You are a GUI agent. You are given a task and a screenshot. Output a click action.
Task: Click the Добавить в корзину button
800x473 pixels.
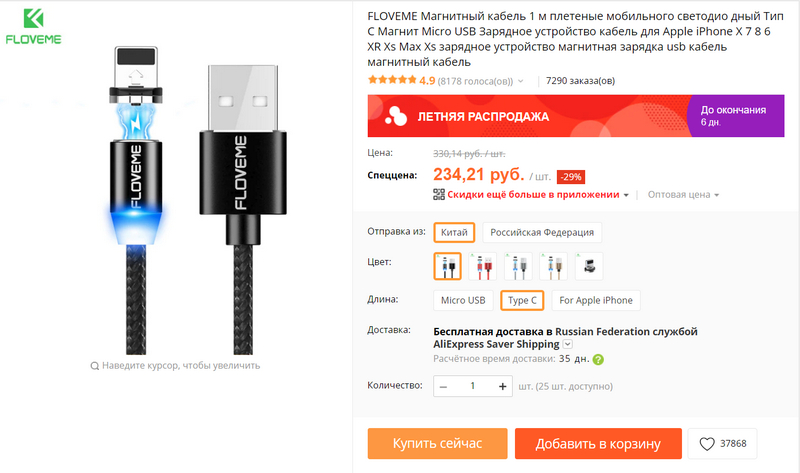pos(598,443)
